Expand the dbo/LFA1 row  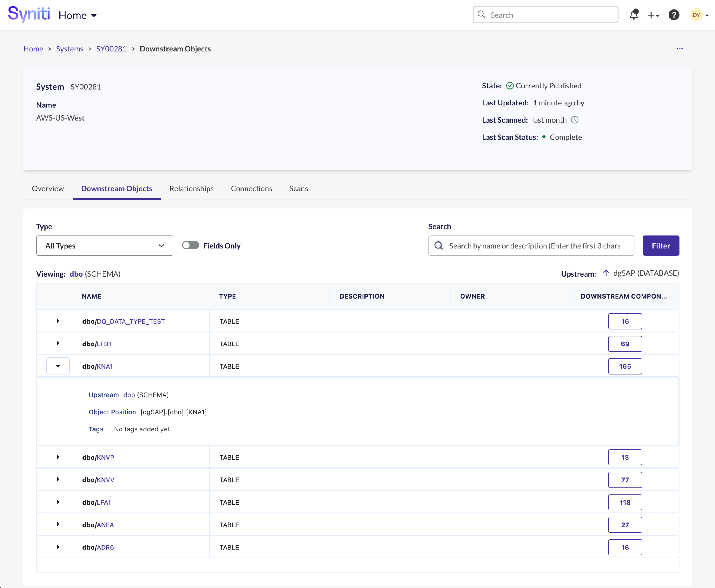click(58, 502)
